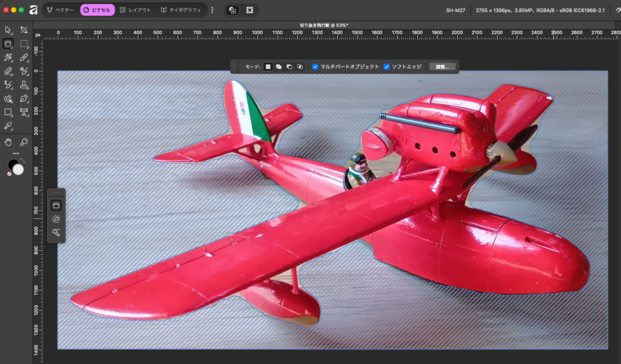Viewport: 621px width, 364px height.
Task: Click the macOS yellow minimize button
Action: 13,10
